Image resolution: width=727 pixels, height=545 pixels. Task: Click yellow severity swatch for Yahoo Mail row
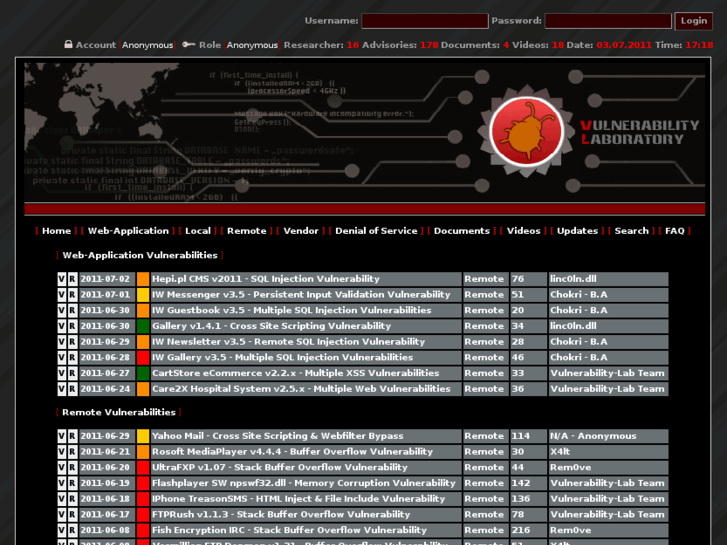[143, 436]
